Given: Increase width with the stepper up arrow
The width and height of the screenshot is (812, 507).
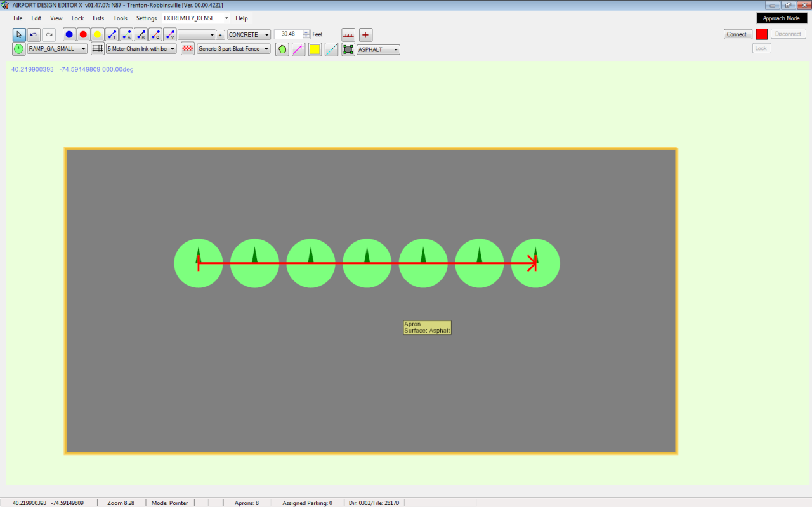Looking at the screenshot, I should (307, 32).
